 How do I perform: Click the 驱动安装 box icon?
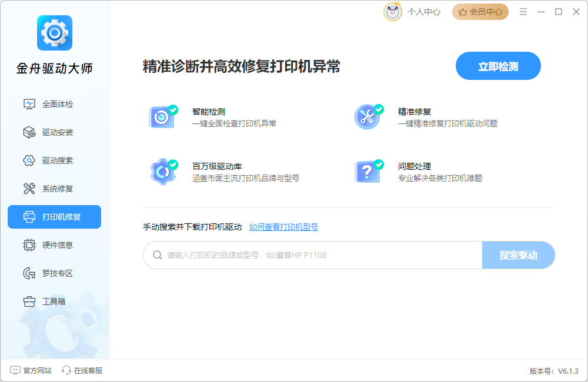(29, 132)
